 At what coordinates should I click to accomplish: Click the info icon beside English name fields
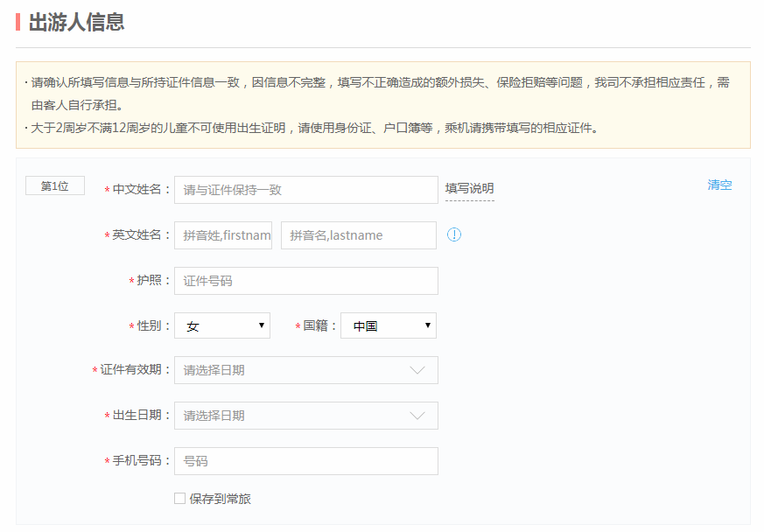[454, 234]
